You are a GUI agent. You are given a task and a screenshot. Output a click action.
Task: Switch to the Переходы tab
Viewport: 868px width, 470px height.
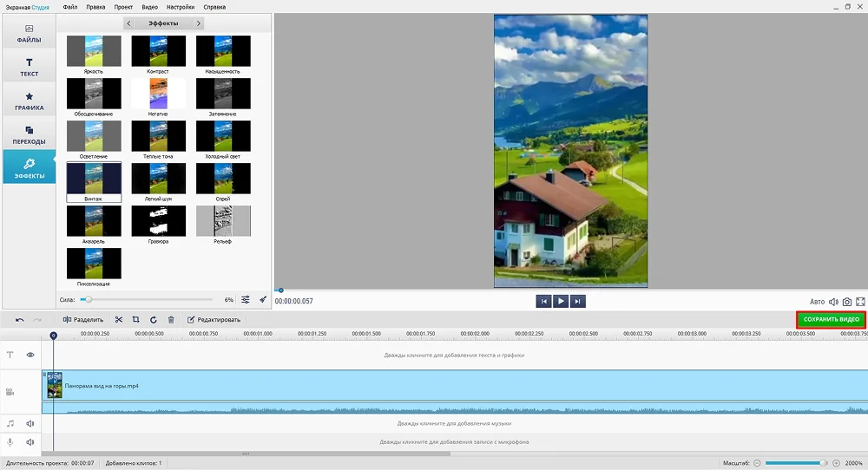point(29,134)
